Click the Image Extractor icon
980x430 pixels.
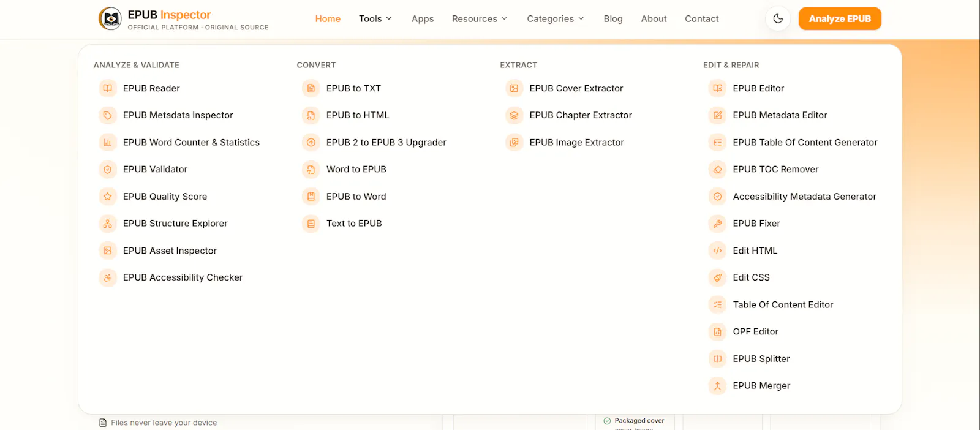pos(514,142)
